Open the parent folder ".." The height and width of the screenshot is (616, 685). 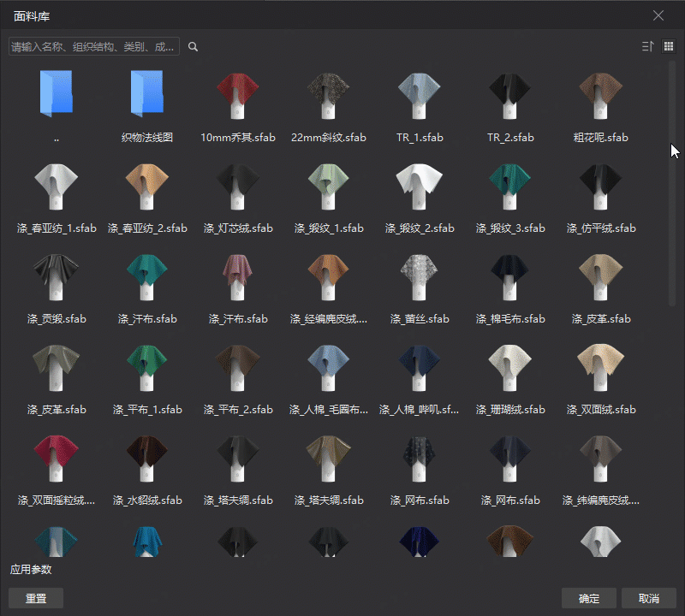click(x=57, y=94)
